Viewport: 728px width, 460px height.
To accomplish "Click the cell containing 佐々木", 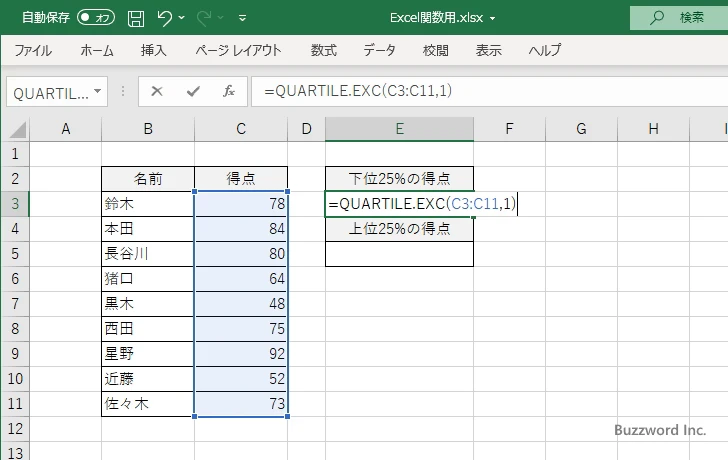I will (148, 404).
